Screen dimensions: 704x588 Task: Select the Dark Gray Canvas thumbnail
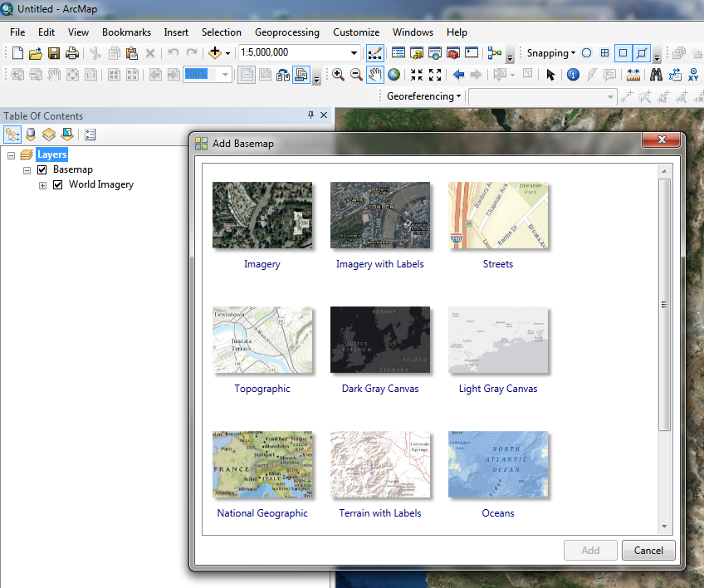(x=380, y=340)
